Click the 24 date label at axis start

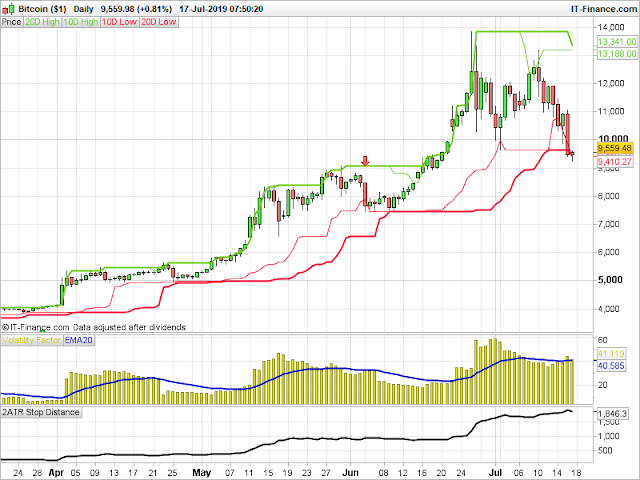[17, 473]
